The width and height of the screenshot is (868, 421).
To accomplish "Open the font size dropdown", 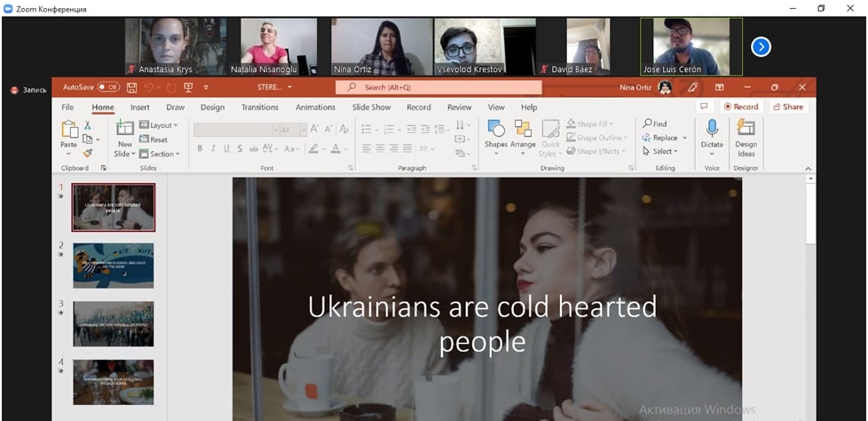I will (x=304, y=129).
